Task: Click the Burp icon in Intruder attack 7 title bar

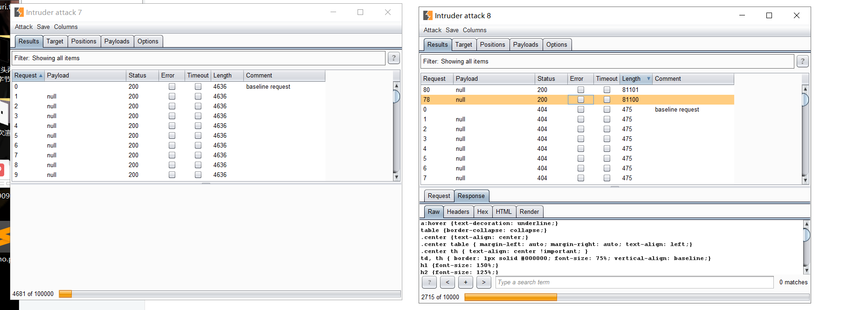Action: tap(19, 12)
